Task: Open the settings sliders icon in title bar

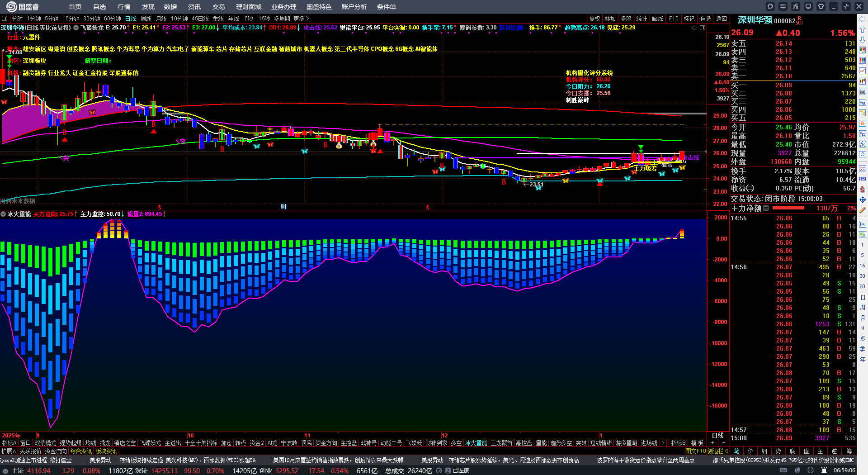Action: pyautogui.click(x=783, y=6)
